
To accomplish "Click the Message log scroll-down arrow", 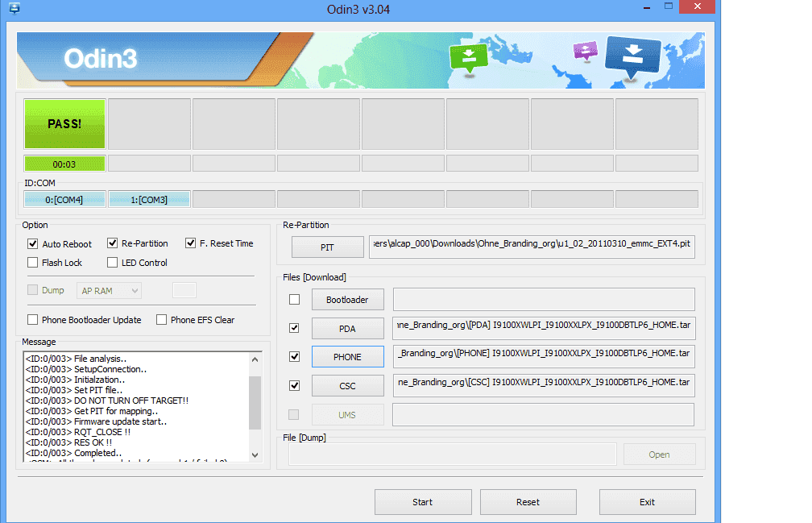I will (255, 455).
